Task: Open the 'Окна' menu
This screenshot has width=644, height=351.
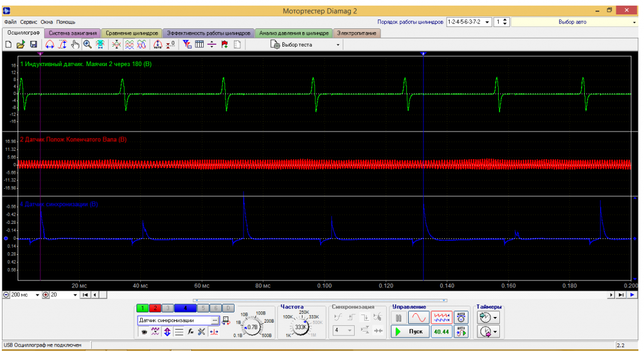Action: (47, 22)
